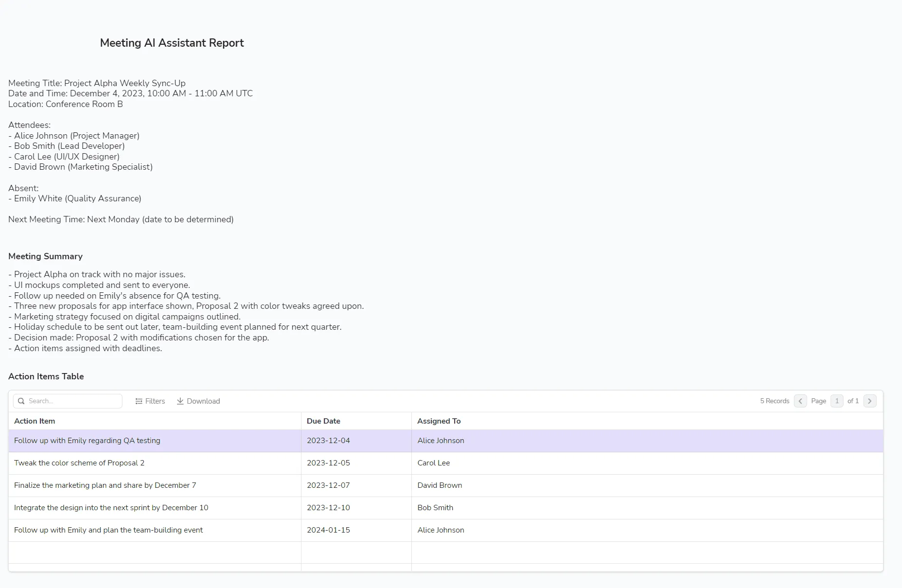Sort the table by the Action Item column
Screen dimensions: 902x588
click(34, 421)
